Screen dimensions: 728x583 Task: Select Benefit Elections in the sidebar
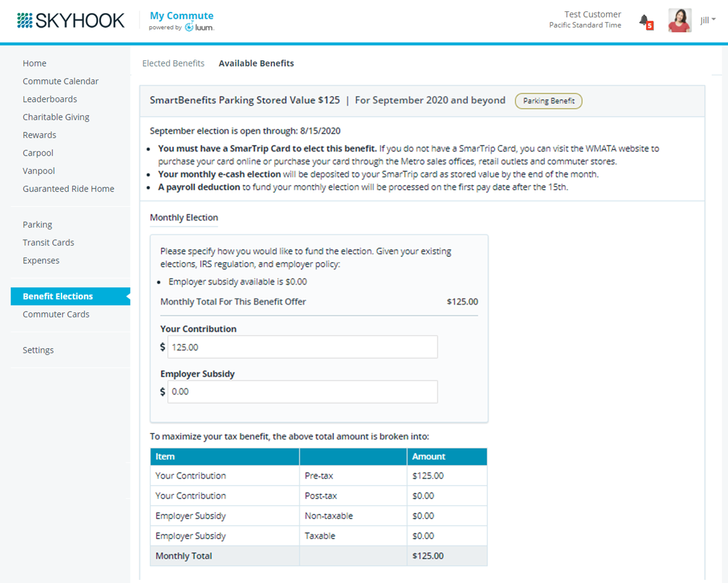(x=70, y=297)
